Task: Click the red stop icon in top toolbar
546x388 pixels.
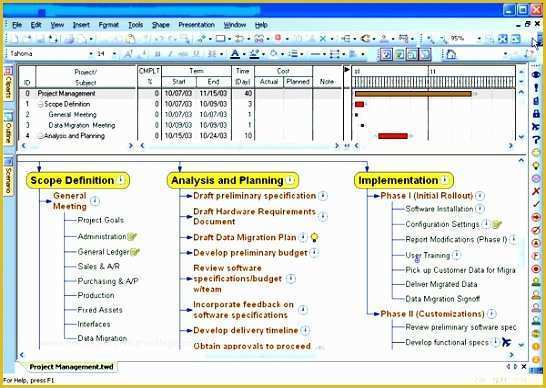Action: 278,38
